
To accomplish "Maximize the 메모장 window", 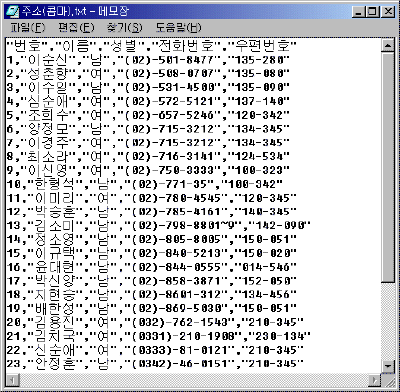I will click(372, 12).
